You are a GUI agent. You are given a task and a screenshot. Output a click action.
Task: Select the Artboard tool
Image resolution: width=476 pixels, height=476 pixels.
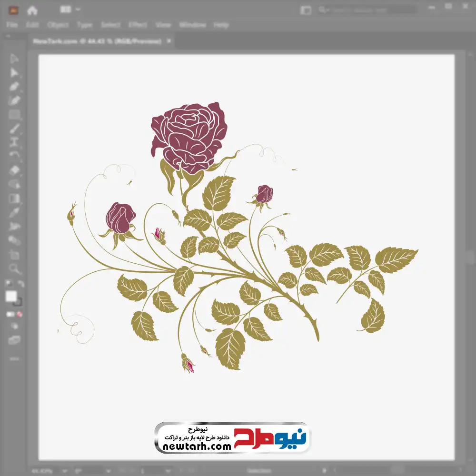[x=14, y=255]
